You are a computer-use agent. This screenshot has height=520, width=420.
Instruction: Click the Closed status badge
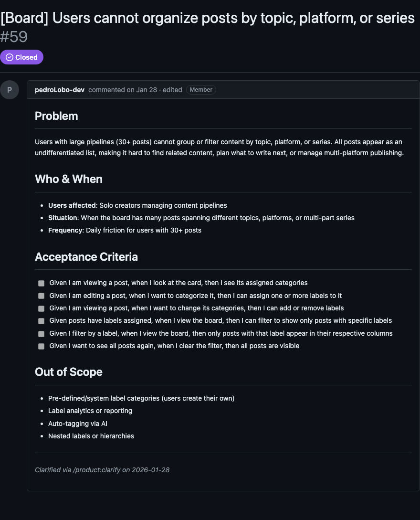(21, 57)
